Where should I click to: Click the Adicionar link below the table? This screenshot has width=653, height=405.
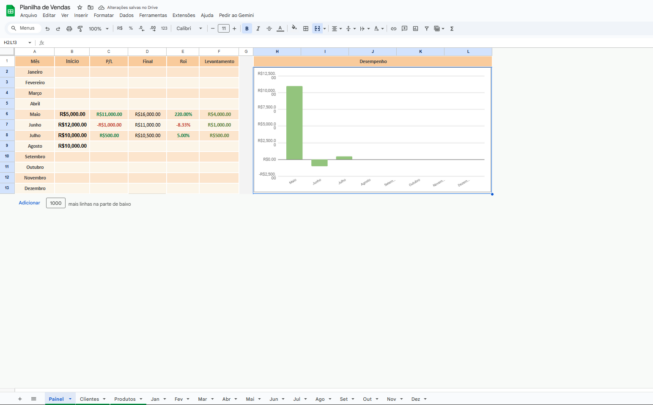pos(29,203)
